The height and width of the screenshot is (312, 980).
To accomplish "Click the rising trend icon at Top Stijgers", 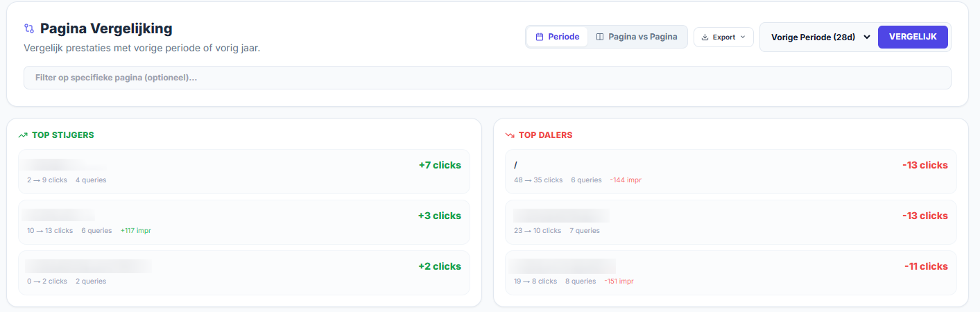I will (23, 135).
